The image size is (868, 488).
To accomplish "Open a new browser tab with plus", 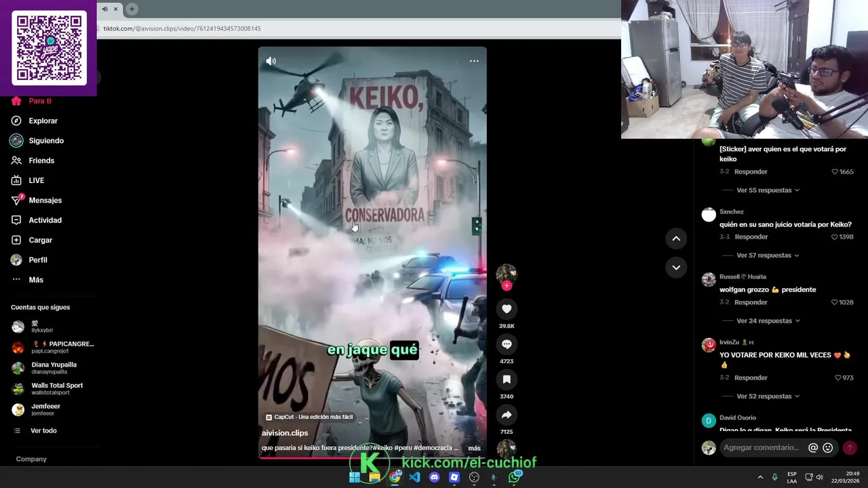I will [132, 9].
